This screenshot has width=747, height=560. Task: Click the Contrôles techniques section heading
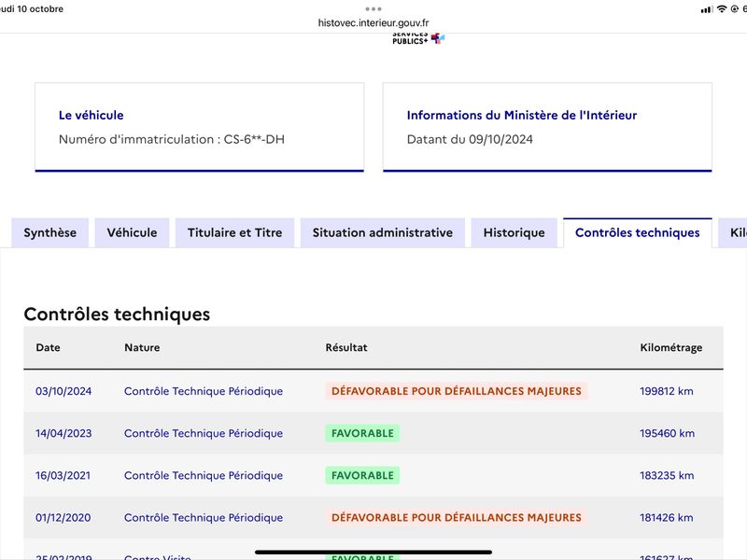point(117,315)
